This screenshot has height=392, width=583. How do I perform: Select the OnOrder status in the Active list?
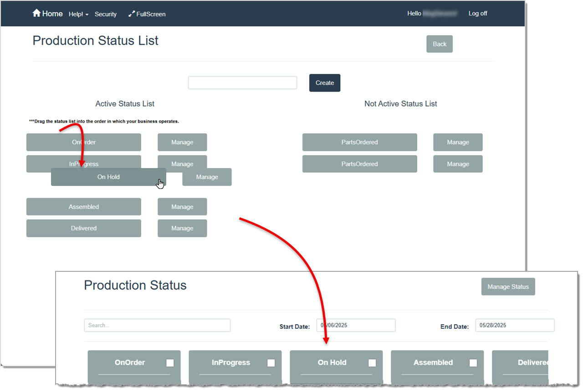click(x=83, y=142)
